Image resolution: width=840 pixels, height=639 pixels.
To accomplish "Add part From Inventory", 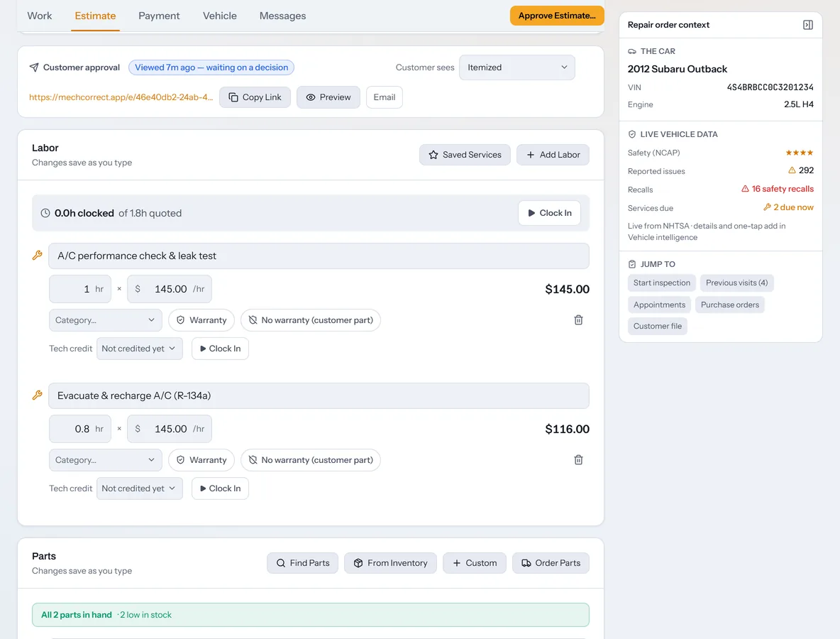I will pyautogui.click(x=390, y=563).
